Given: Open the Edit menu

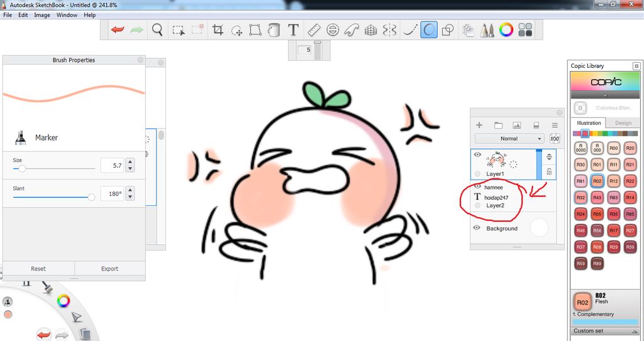Looking at the screenshot, I should coord(23,15).
